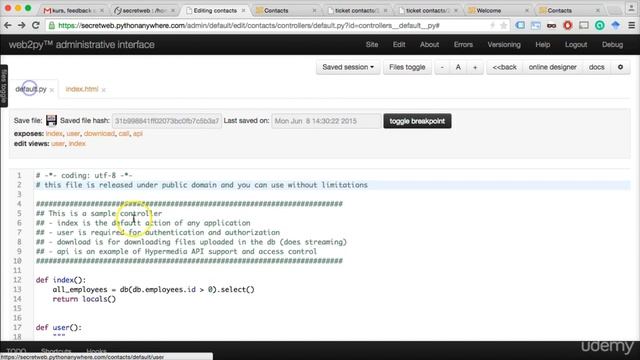640x360 pixels.
Task: Go back with browser back arrow
Action: click(8, 25)
